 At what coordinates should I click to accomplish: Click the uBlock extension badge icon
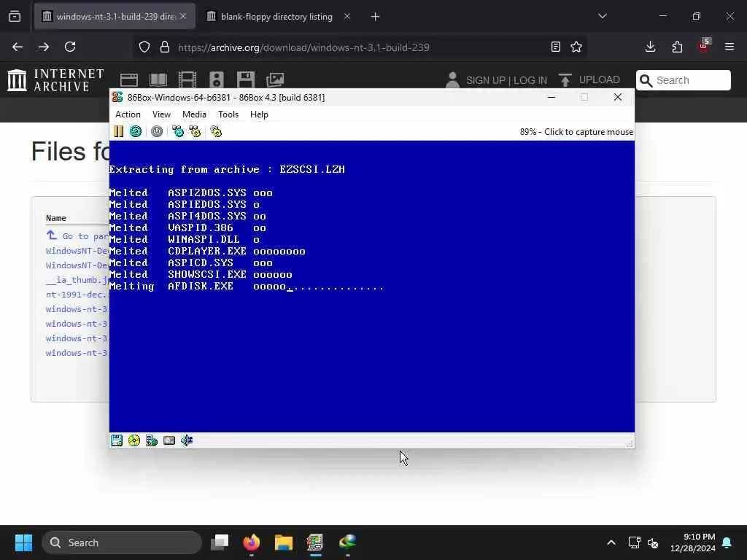click(x=704, y=46)
